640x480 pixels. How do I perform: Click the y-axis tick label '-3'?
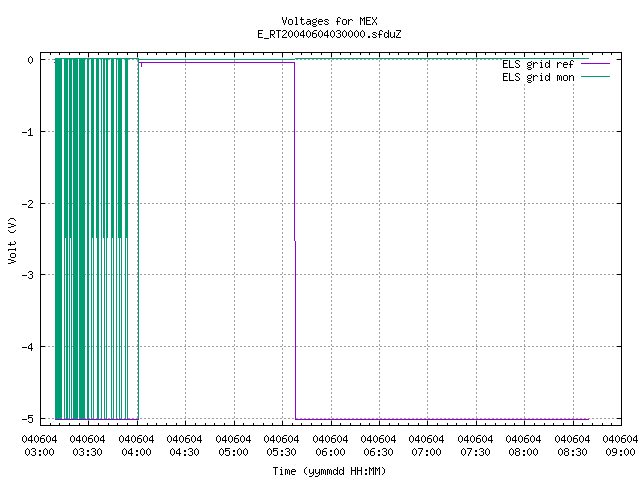point(28,275)
